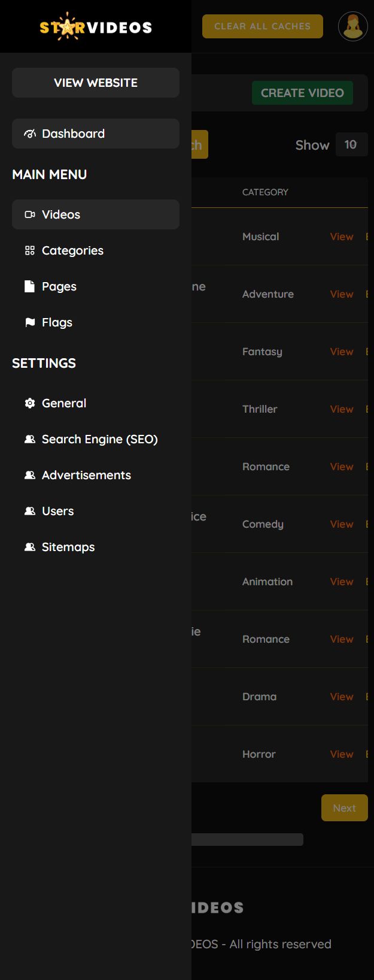This screenshot has height=980, width=374.
Task: View the Horror category video
Action: [342, 754]
